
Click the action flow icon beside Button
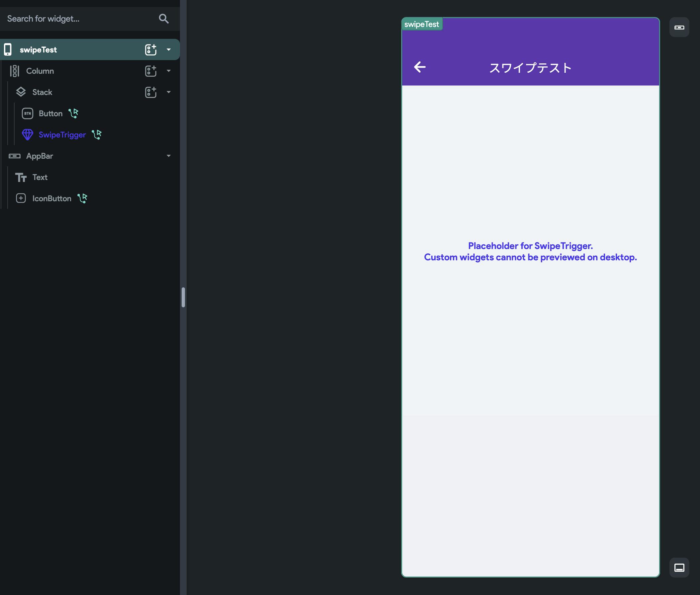click(73, 113)
